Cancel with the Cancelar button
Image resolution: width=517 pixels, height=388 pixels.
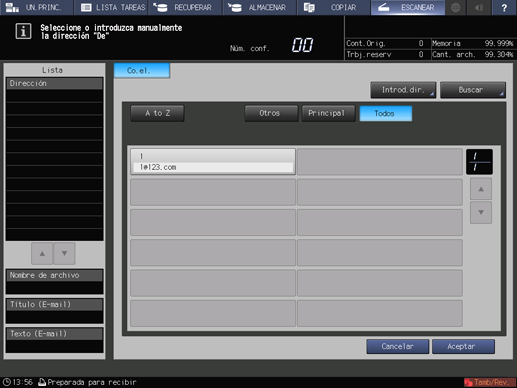click(x=397, y=347)
